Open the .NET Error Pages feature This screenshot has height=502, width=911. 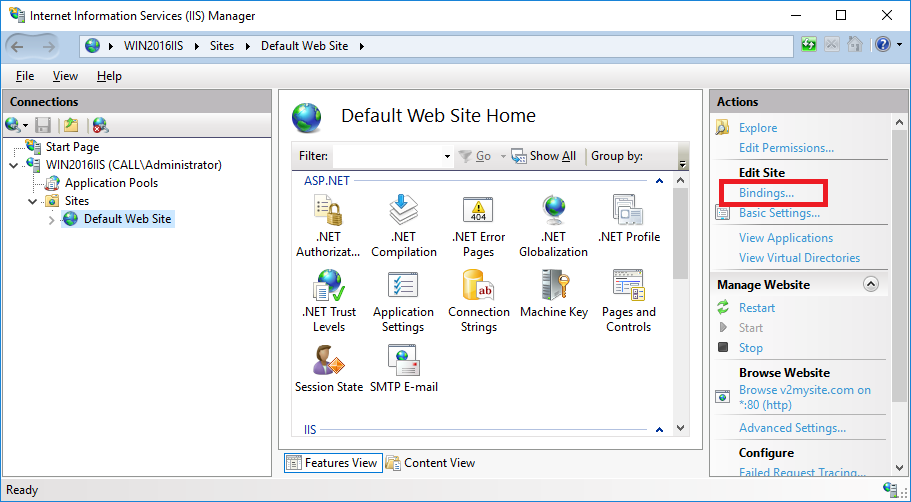[x=478, y=226]
